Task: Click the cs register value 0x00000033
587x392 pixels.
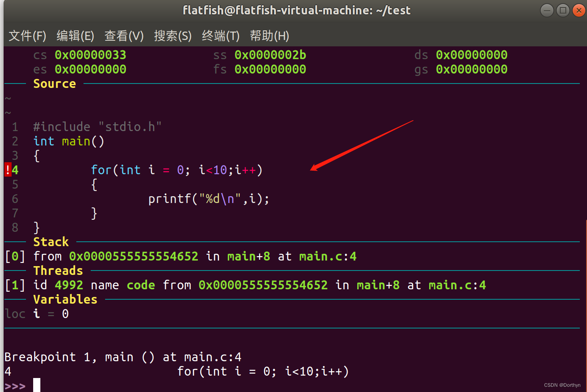Action: click(91, 55)
